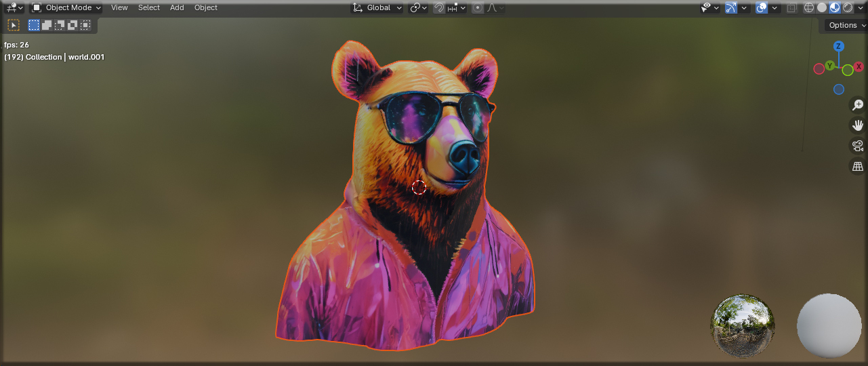Click the HDRI environment preview sphere

click(743, 326)
